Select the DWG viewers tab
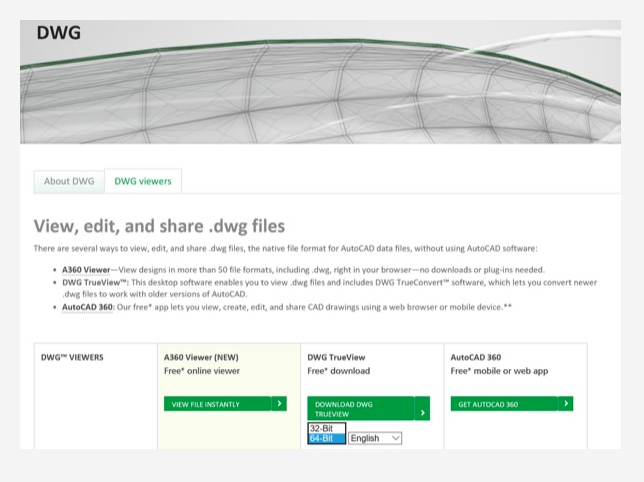 [143, 181]
